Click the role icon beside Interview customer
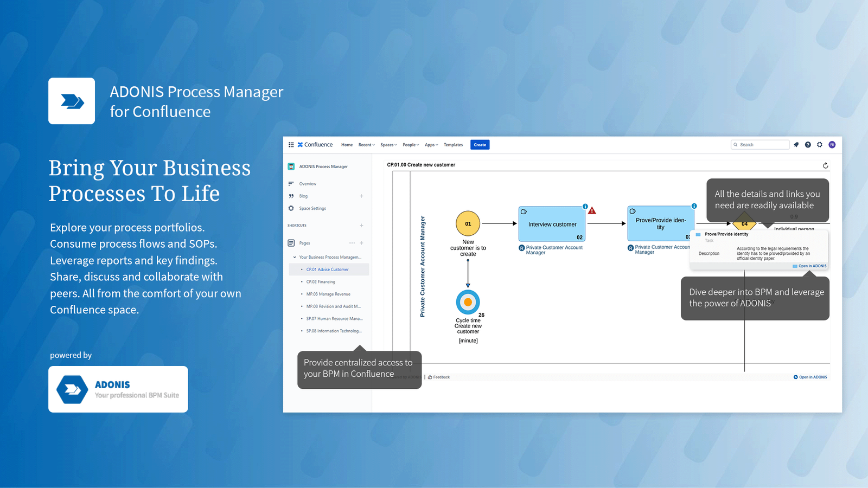 522,248
